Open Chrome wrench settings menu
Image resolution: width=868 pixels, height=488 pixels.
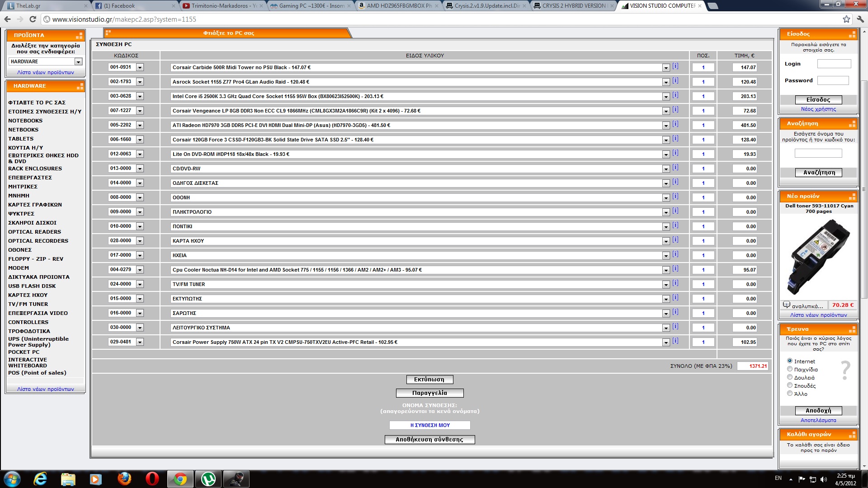click(x=860, y=19)
